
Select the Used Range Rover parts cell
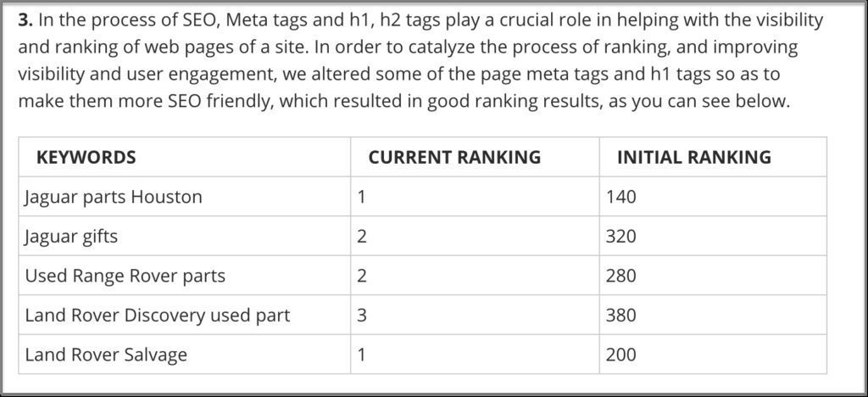125,276
